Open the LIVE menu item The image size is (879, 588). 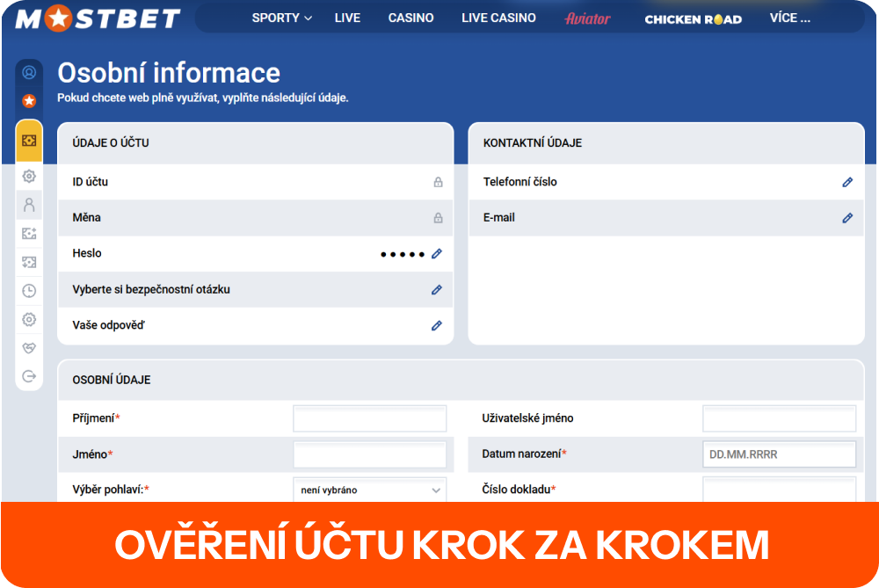point(347,18)
